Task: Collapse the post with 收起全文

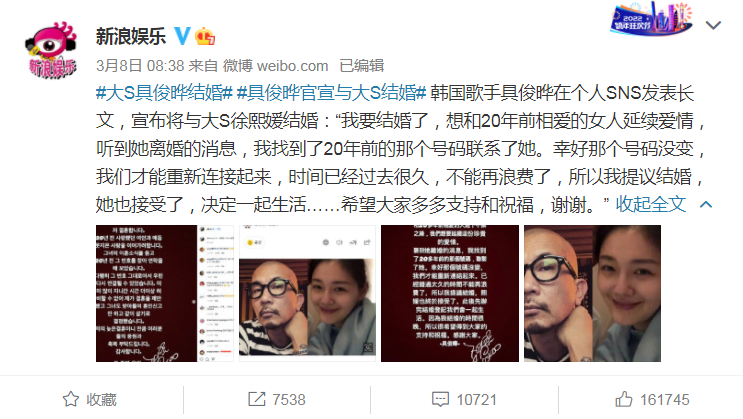Action: point(651,204)
